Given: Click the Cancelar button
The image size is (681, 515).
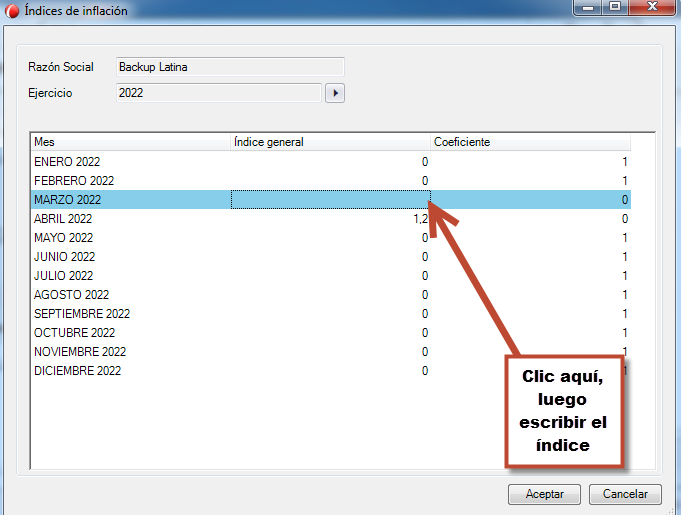Looking at the screenshot, I should tap(625, 494).
